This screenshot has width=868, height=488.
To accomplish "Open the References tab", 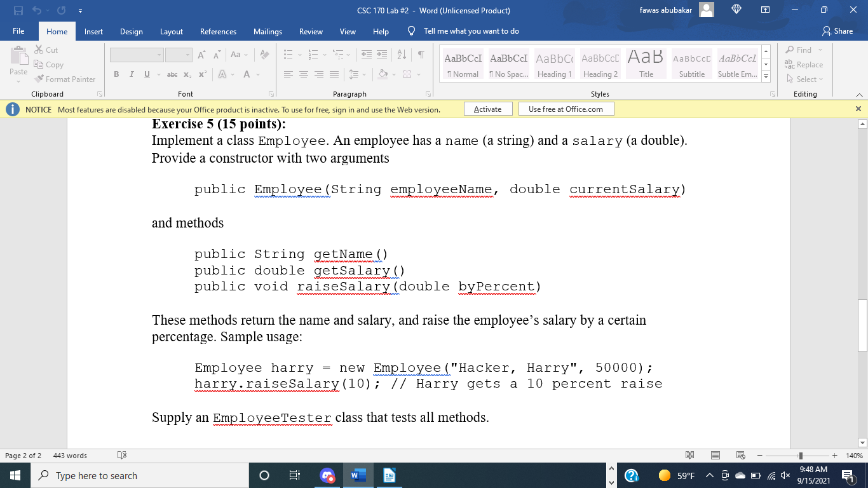I will point(218,30).
